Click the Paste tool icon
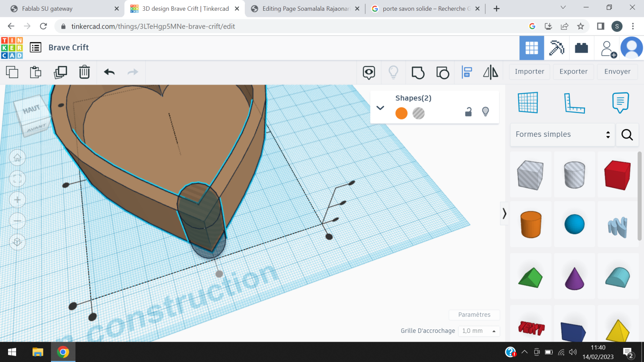Image resolution: width=644 pixels, height=362 pixels. pyautogui.click(x=36, y=72)
